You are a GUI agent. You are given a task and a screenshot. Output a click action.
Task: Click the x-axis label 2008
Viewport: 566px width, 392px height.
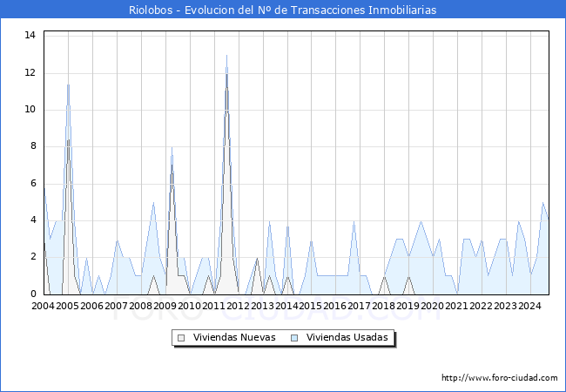click(x=140, y=306)
